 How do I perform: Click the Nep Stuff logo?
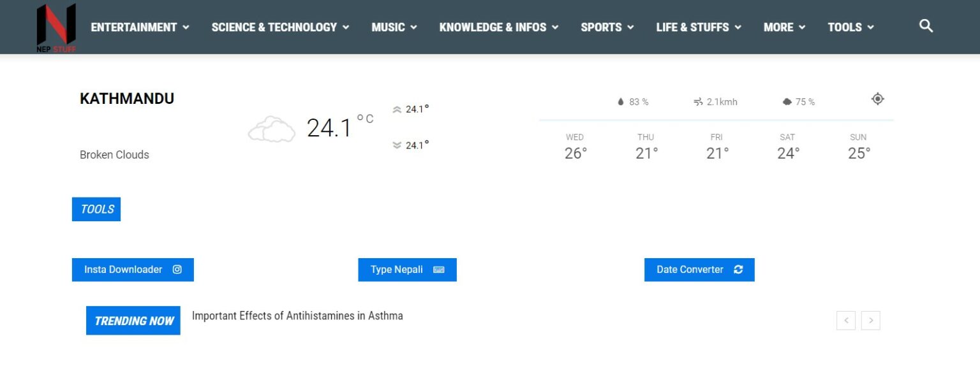pos(56,27)
